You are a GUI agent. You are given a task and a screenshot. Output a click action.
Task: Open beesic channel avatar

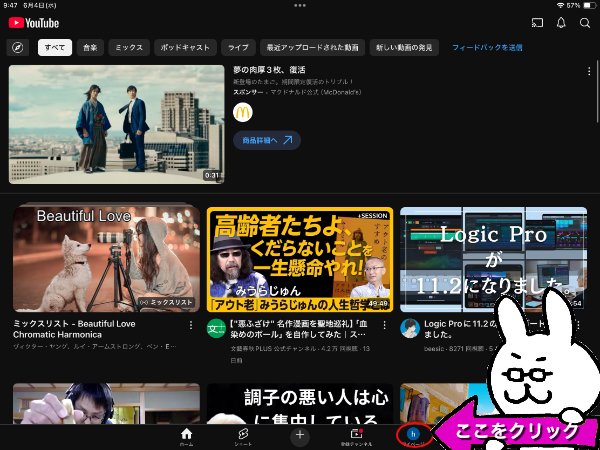point(410,328)
